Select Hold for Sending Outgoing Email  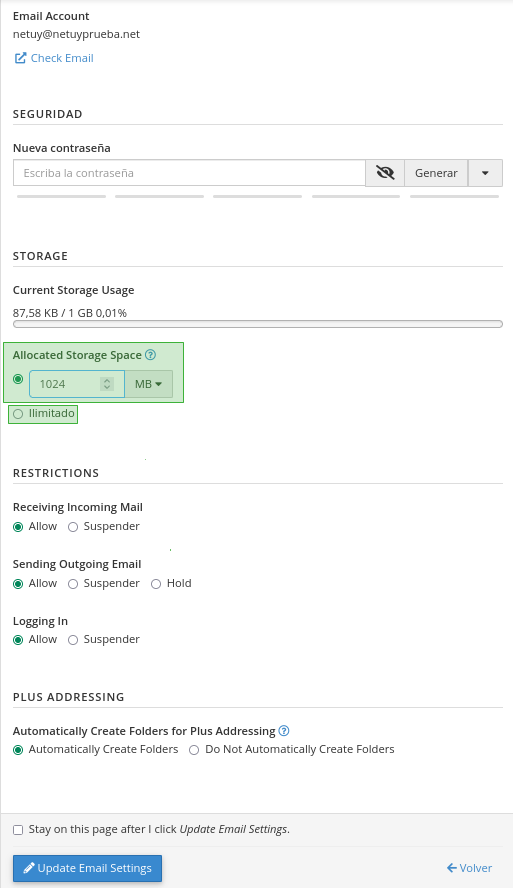point(156,584)
